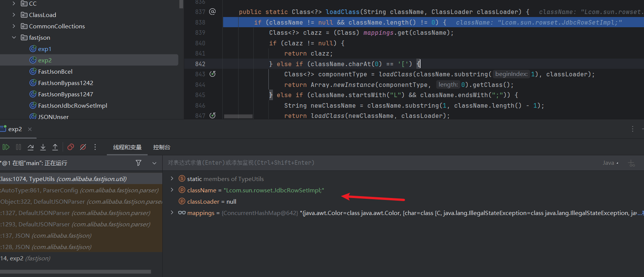This screenshot has height=277, width=644.
Task: Resume program with the green resume icon
Action: pos(6,147)
